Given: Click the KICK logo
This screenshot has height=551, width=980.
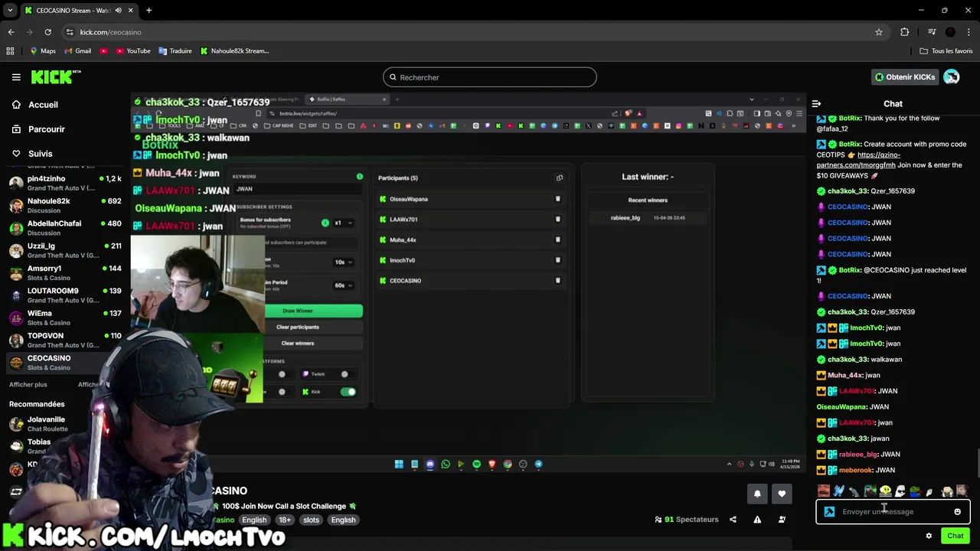Looking at the screenshot, I should pyautogui.click(x=56, y=77).
